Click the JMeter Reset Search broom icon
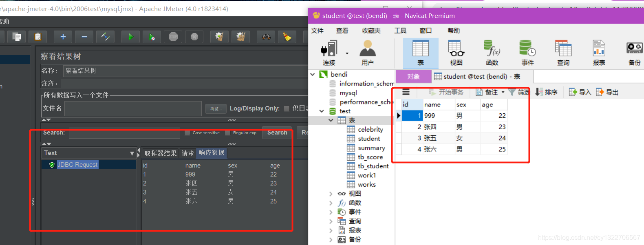This screenshot has height=245, width=644. point(287,37)
